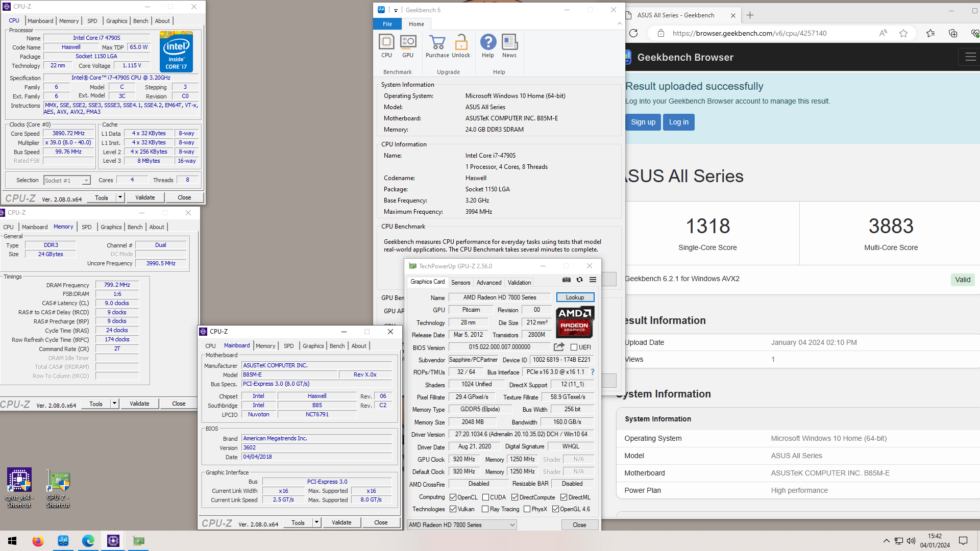This screenshot has height=551, width=980.
Task: Toggle the UEFI checkbox in GPU-Z
Action: coord(574,347)
